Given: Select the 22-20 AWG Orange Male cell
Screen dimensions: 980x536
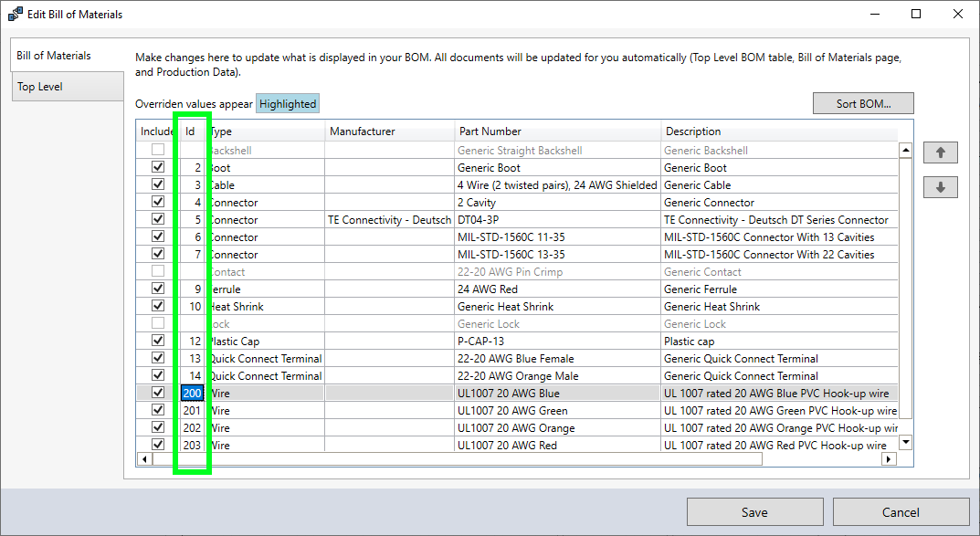Looking at the screenshot, I should click(557, 376).
